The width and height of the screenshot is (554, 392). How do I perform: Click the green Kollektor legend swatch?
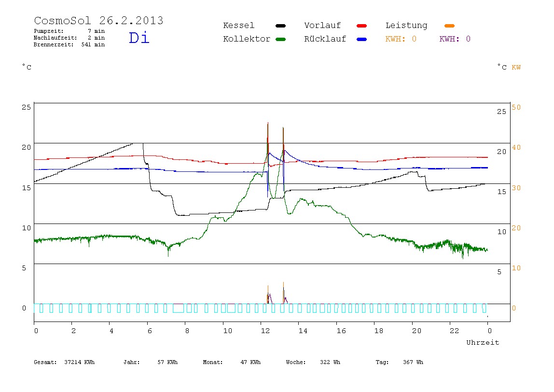click(280, 39)
